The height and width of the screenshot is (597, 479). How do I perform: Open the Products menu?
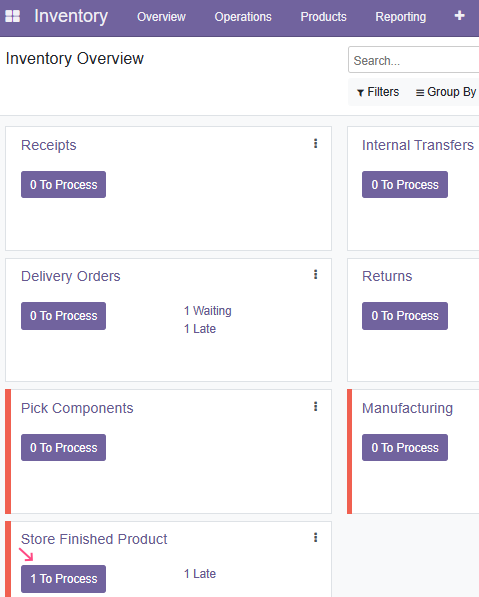tap(323, 17)
